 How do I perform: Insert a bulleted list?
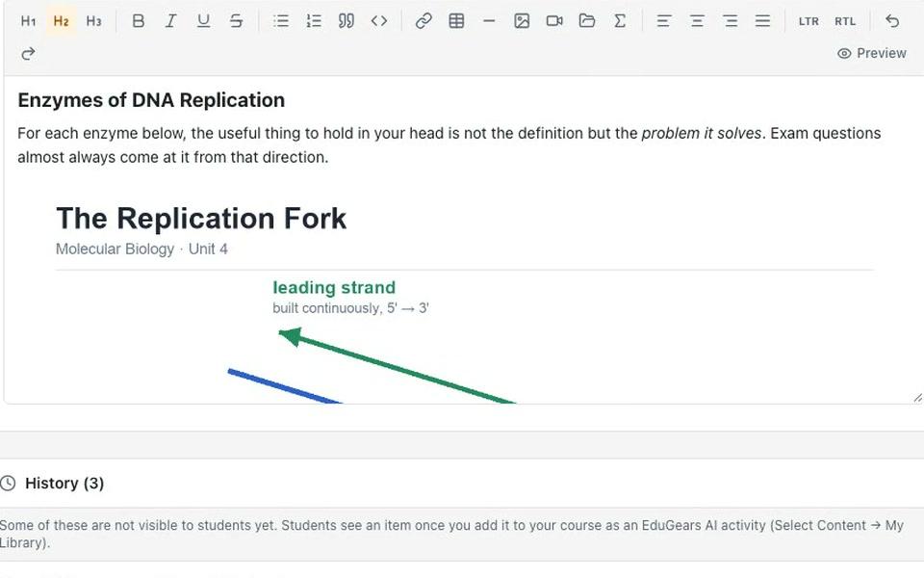point(281,21)
